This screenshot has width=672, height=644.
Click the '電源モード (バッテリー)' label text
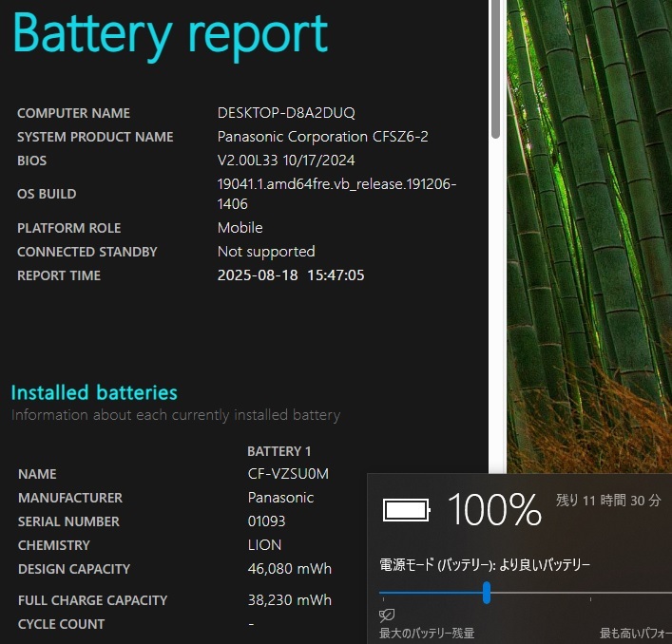point(437,565)
